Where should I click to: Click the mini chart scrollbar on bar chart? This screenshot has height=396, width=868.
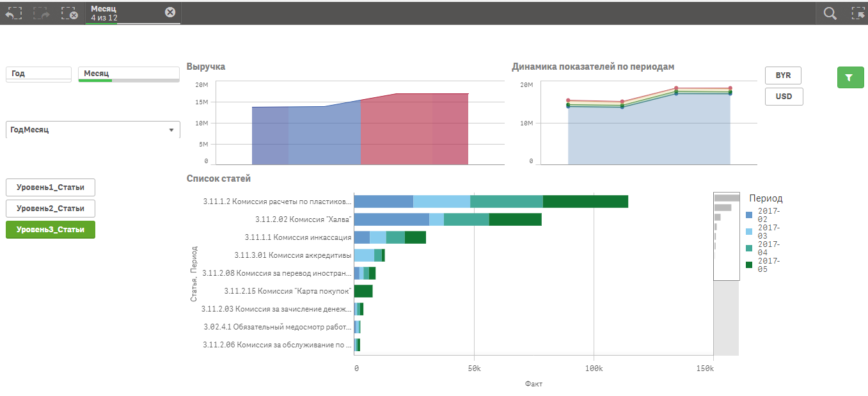click(x=726, y=236)
